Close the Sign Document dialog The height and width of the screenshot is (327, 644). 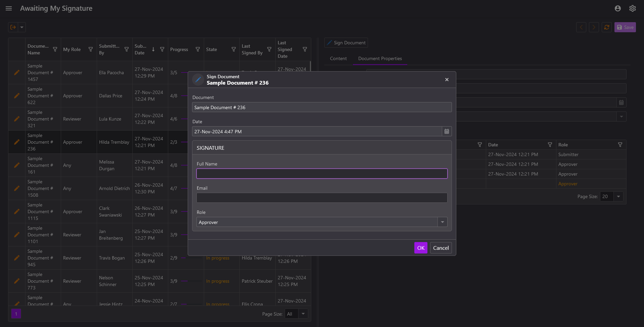(x=447, y=80)
